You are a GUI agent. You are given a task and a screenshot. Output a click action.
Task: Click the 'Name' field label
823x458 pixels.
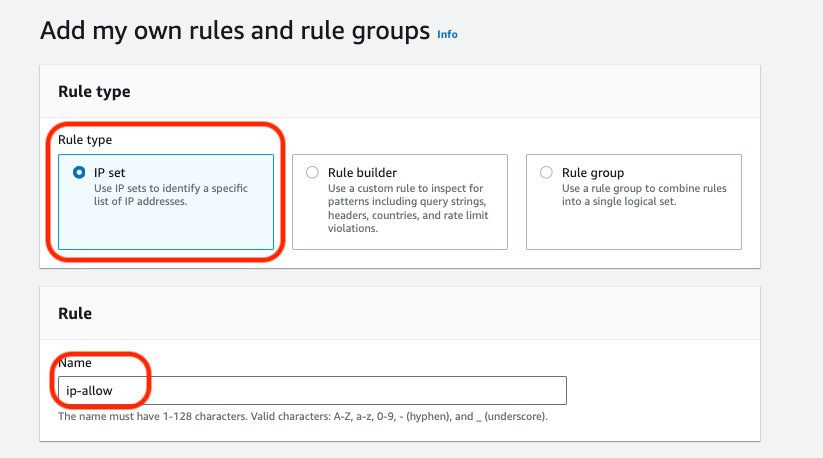pos(74,364)
